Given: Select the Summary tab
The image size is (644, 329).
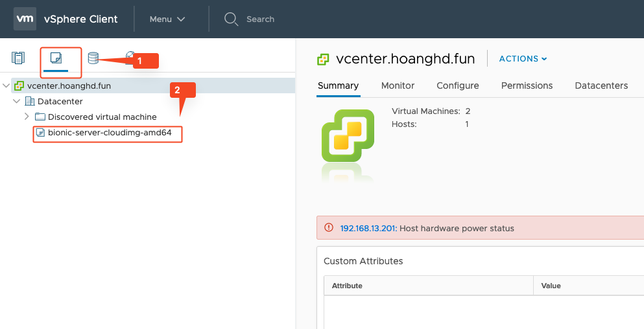Looking at the screenshot, I should tap(338, 85).
